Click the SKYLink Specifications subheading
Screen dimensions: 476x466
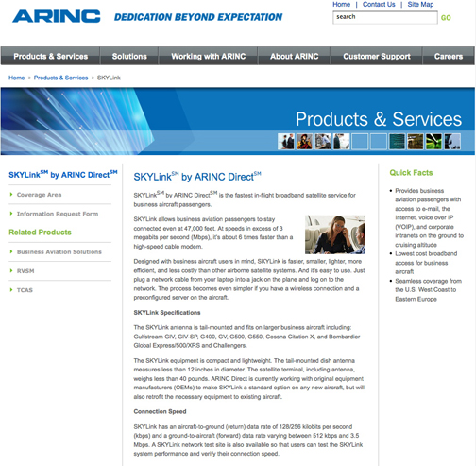click(x=167, y=313)
